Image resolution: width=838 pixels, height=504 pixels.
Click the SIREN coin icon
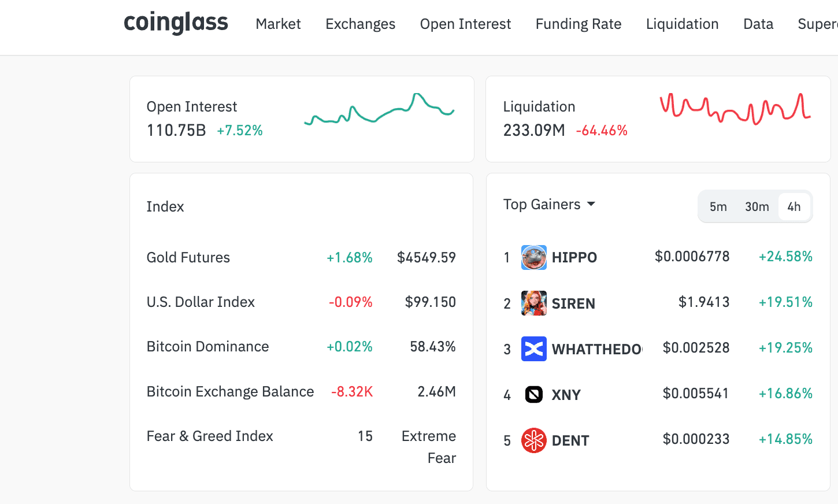pos(533,303)
